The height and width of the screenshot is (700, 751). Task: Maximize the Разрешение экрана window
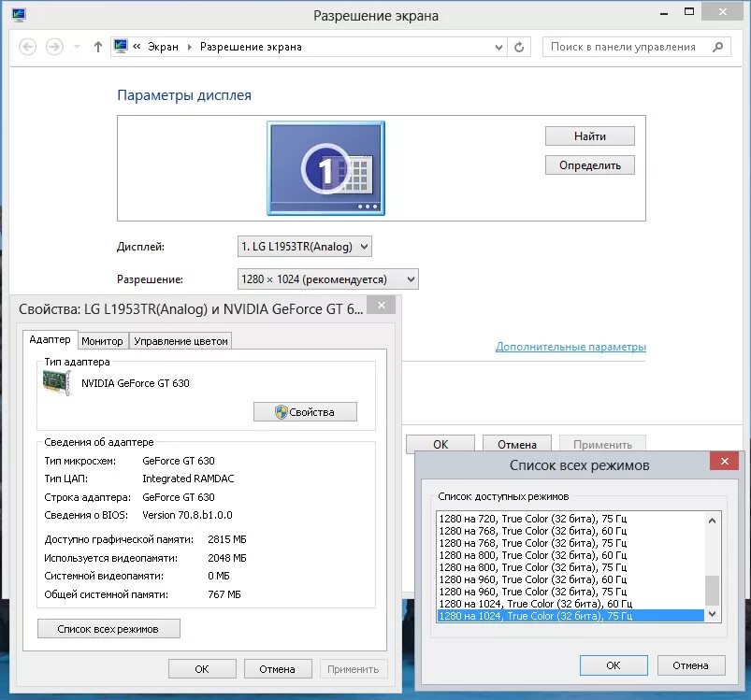pyautogui.click(x=689, y=12)
